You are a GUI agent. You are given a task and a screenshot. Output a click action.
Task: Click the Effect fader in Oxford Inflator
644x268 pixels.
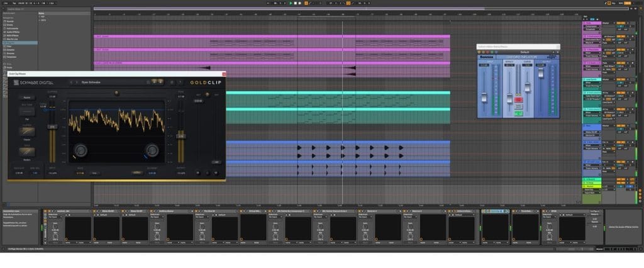509,99
